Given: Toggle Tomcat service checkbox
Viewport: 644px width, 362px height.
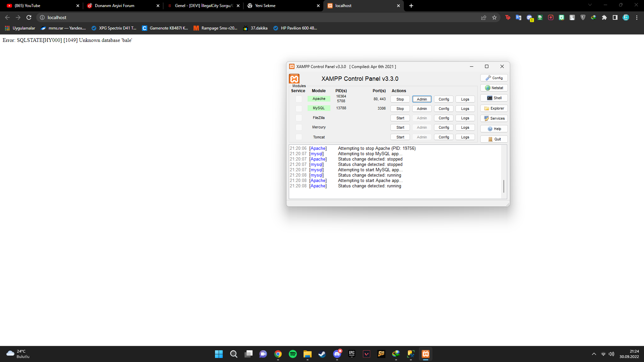Looking at the screenshot, I should click(299, 137).
